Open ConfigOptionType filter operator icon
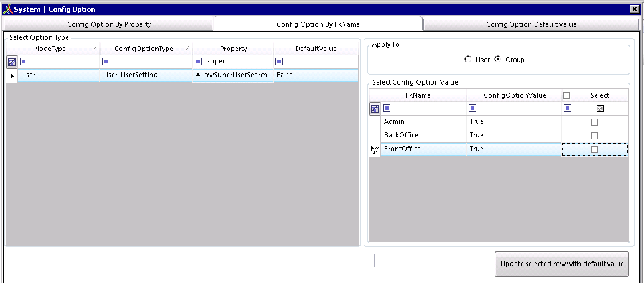 (106, 62)
